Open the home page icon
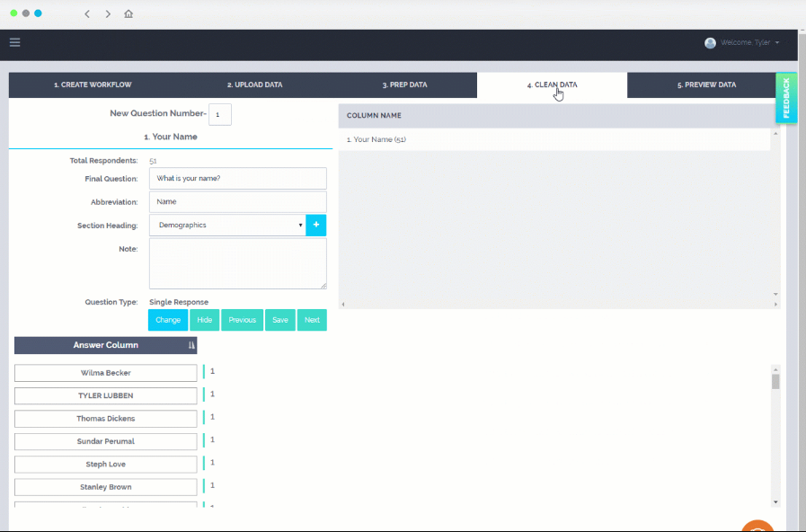806x532 pixels. pyautogui.click(x=128, y=13)
